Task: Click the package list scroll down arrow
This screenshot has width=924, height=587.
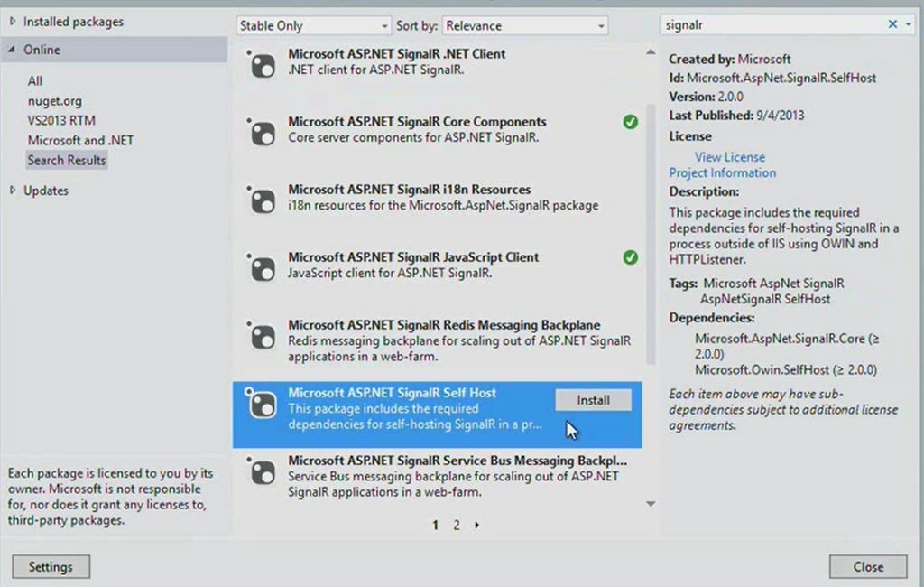Action: coord(651,504)
